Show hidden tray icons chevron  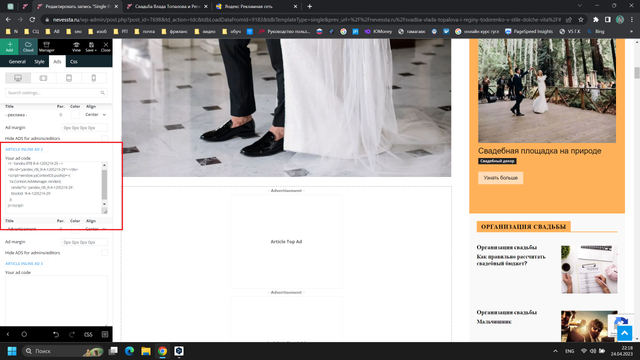(555, 351)
